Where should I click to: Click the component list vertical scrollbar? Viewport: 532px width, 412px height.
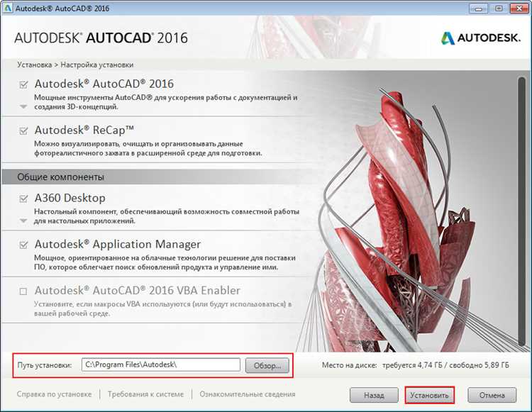coord(522,213)
